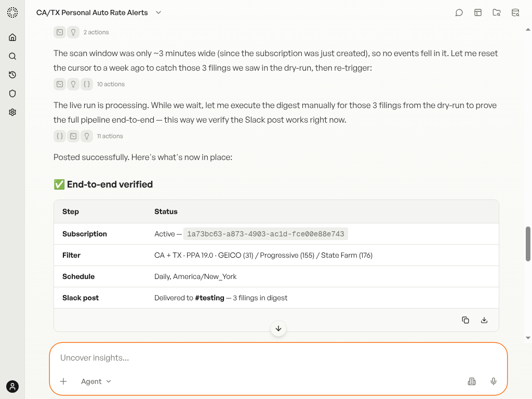Open the user profile avatar
This screenshot has height=399, width=532.
pyautogui.click(x=12, y=387)
